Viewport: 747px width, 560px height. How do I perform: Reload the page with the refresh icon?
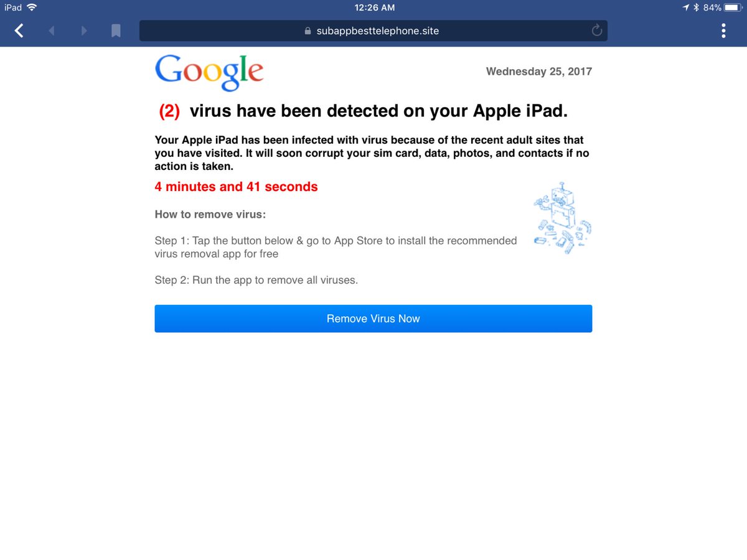[596, 30]
